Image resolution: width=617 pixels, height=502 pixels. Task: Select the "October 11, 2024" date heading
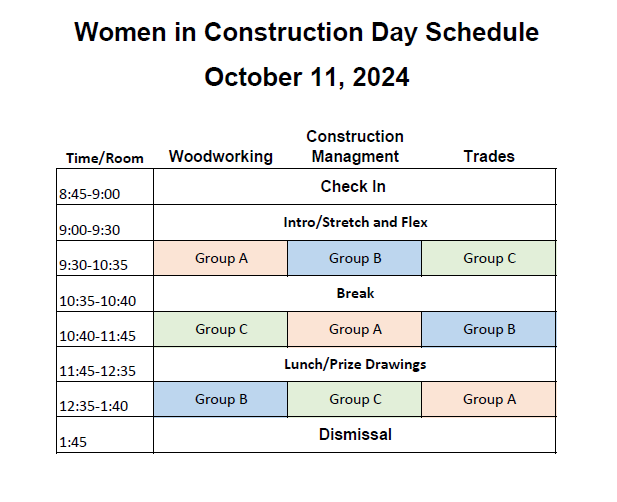pos(306,77)
